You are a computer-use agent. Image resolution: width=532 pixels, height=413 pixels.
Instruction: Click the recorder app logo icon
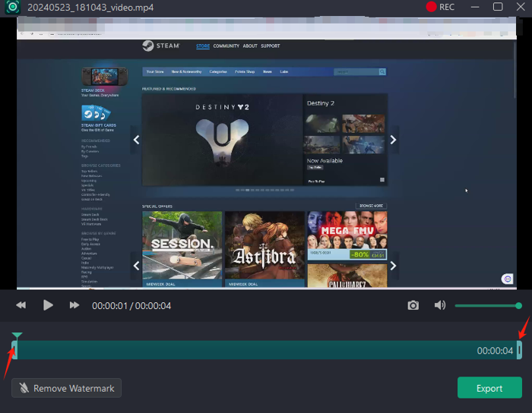coord(12,7)
